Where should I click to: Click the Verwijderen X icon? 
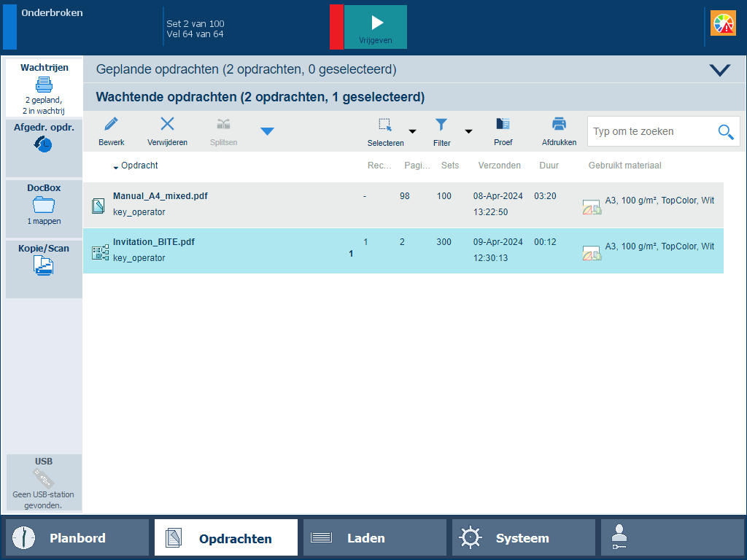167,124
